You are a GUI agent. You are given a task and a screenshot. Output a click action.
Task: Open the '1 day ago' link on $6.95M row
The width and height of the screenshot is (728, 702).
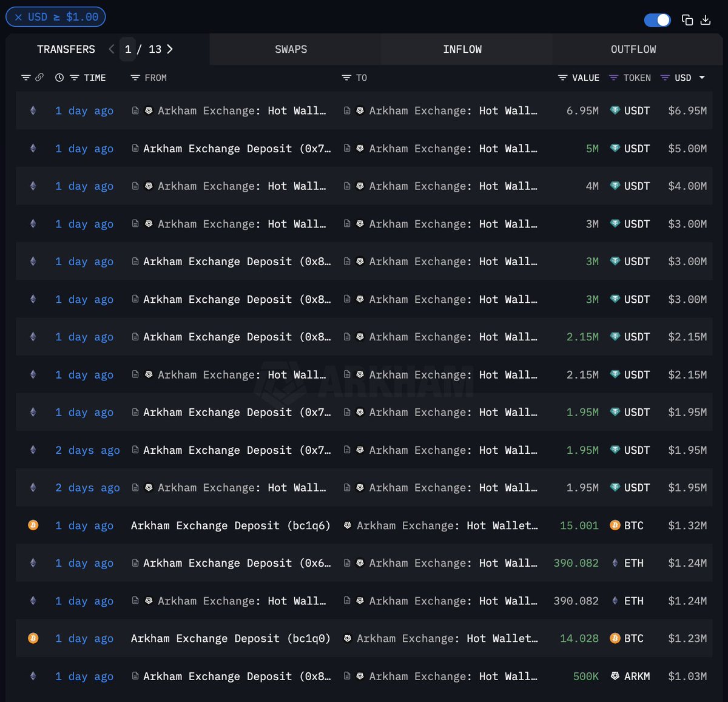[x=84, y=111]
